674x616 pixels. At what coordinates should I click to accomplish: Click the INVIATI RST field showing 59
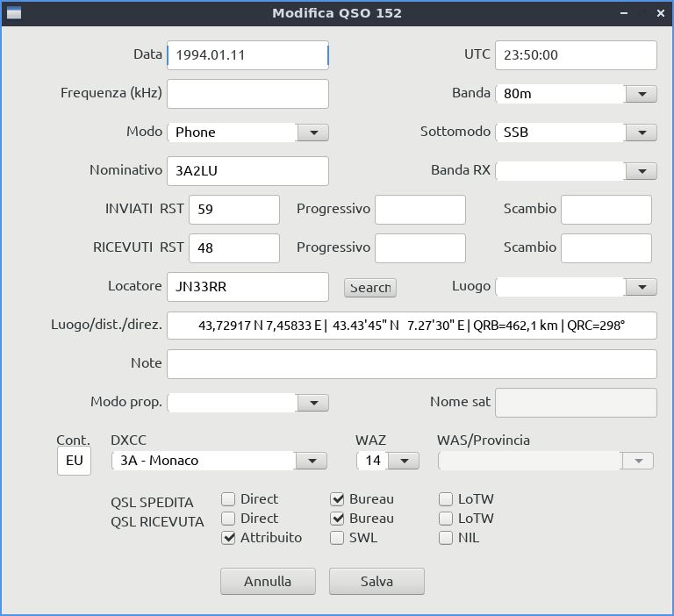(234, 210)
